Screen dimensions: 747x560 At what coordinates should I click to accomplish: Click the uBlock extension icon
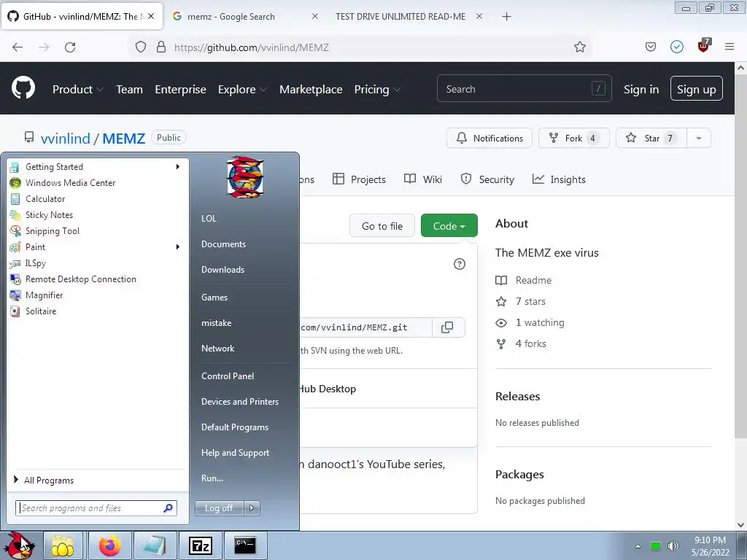(704, 46)
